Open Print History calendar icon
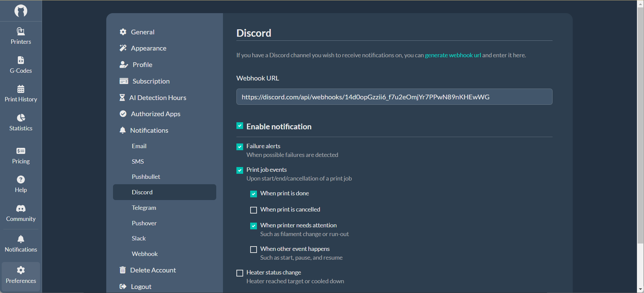The image size is (644, 293). (21, 89)
